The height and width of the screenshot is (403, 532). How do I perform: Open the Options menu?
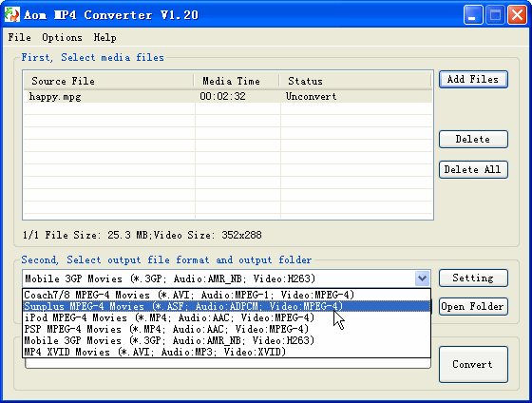coord(62,37)
